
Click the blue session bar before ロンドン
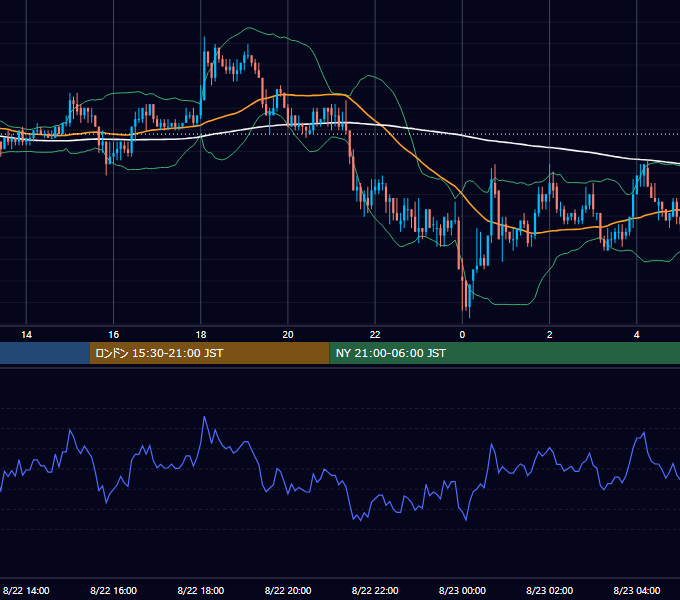coord(45,353)
